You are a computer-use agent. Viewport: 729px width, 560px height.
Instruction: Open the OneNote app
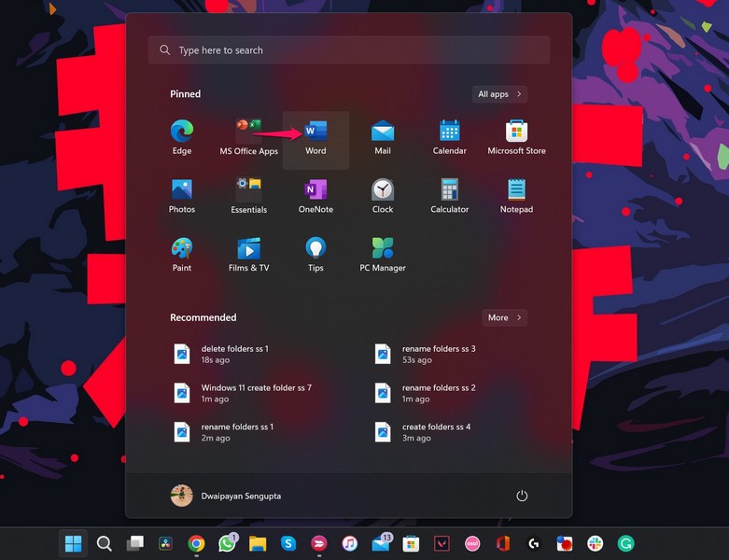pyautogui.click(x=315, y=197)
